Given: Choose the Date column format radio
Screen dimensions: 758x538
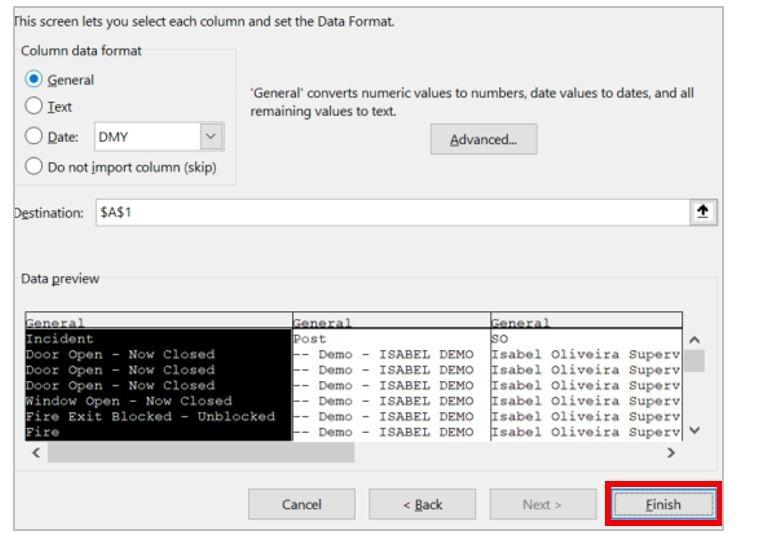Looking at the screenshot, I should click(33, 136).
